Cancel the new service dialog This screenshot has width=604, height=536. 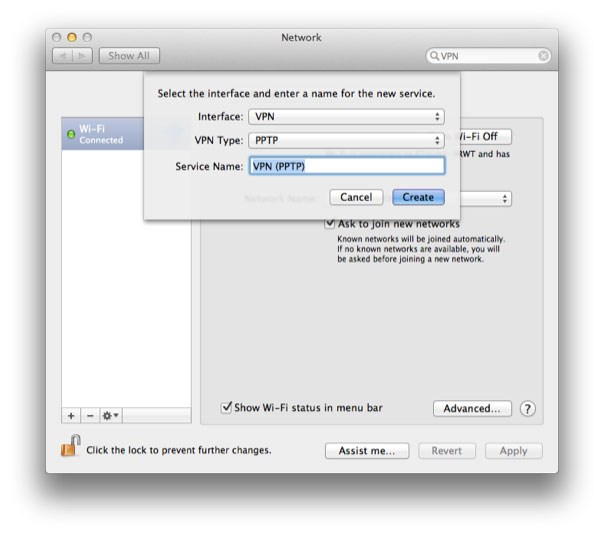pos(356,197)
